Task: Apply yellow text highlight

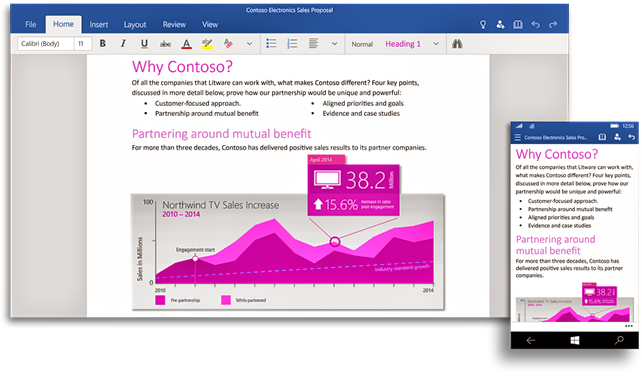Action: pyautogui.click(x=207, y=44)
